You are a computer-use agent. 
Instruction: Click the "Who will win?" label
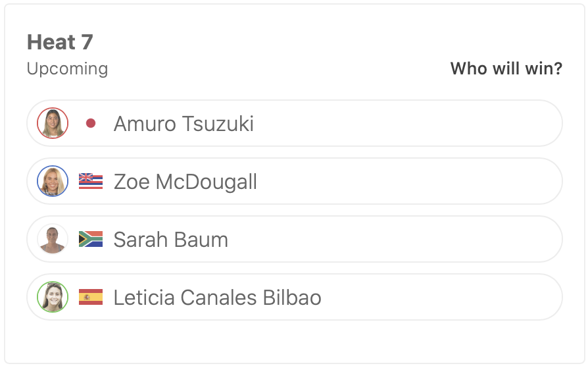506,68
